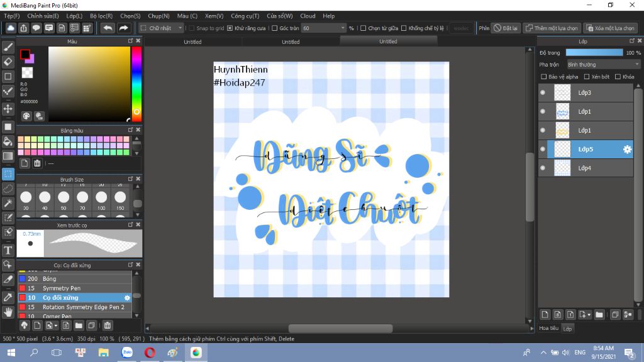
Task: Enable the Xén bớt checkbox
Action: click(x=587, y=77)
